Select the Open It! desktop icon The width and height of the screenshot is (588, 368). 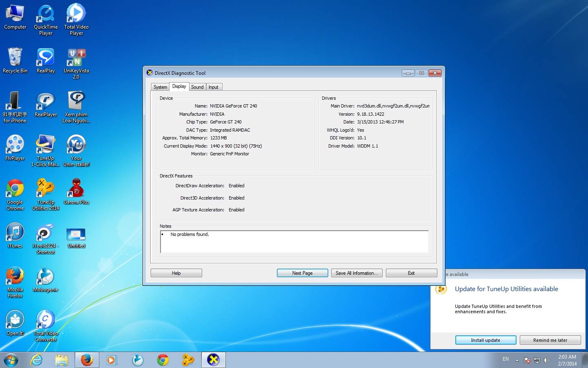[15, 323]
